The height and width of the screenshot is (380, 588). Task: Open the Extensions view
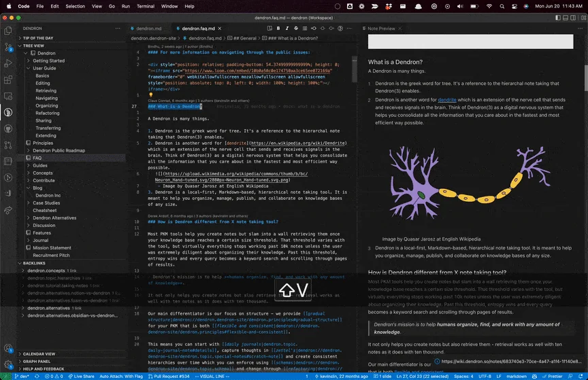(x=8, y=80)
